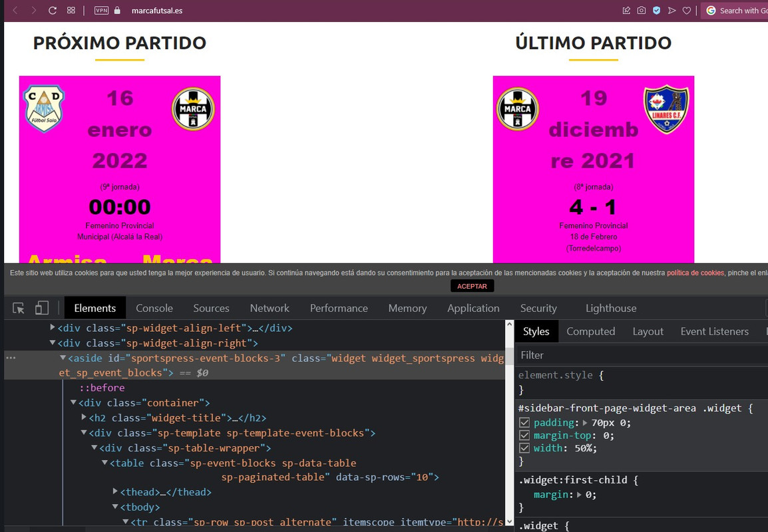Open the Memory tab

(407, 308)
